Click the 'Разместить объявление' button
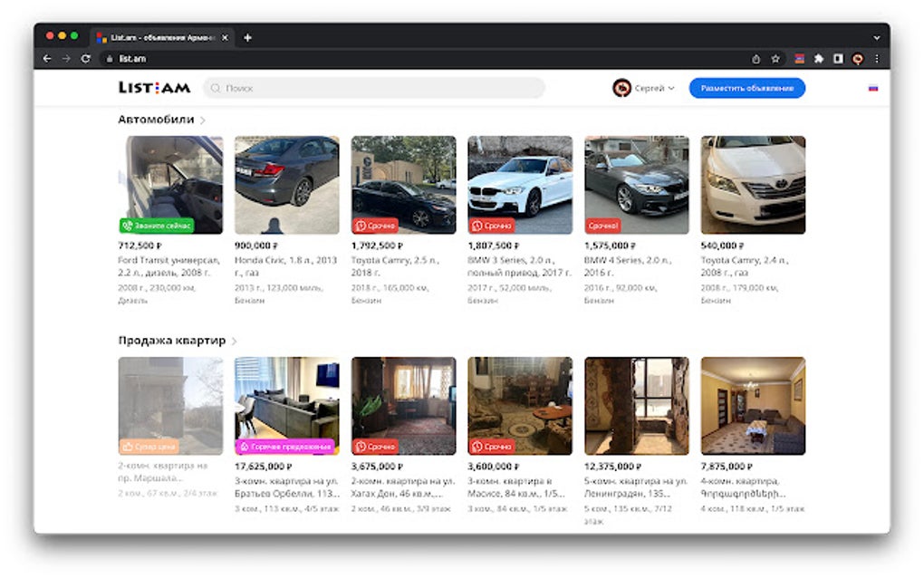 748,87
